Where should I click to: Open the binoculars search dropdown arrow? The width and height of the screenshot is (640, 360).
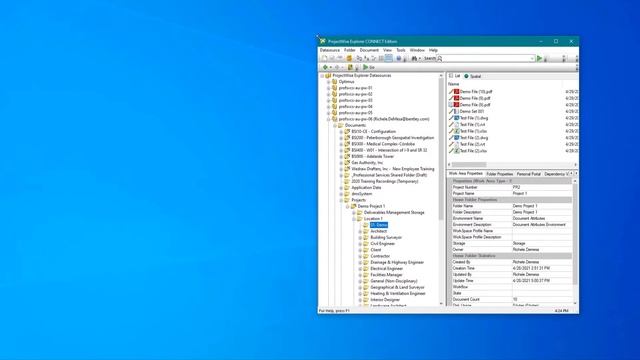pyautogui.click(x=420, y=58)
